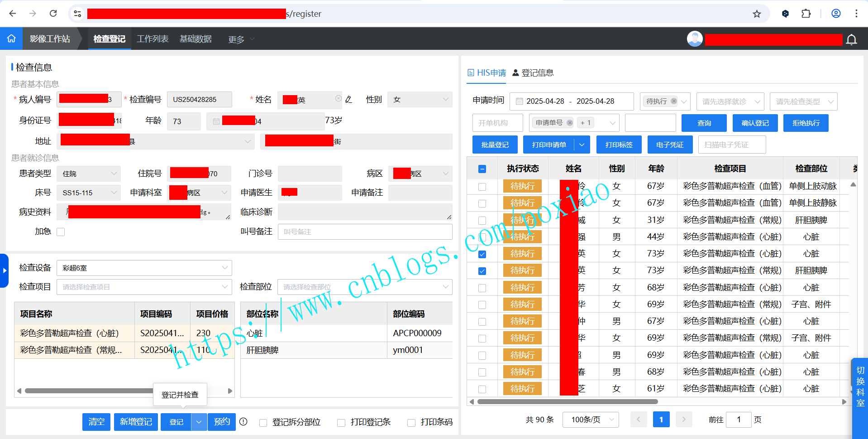This screenshot has width=868, height=439.
Task: View site information icon in address bar
Action: (77, 14)
